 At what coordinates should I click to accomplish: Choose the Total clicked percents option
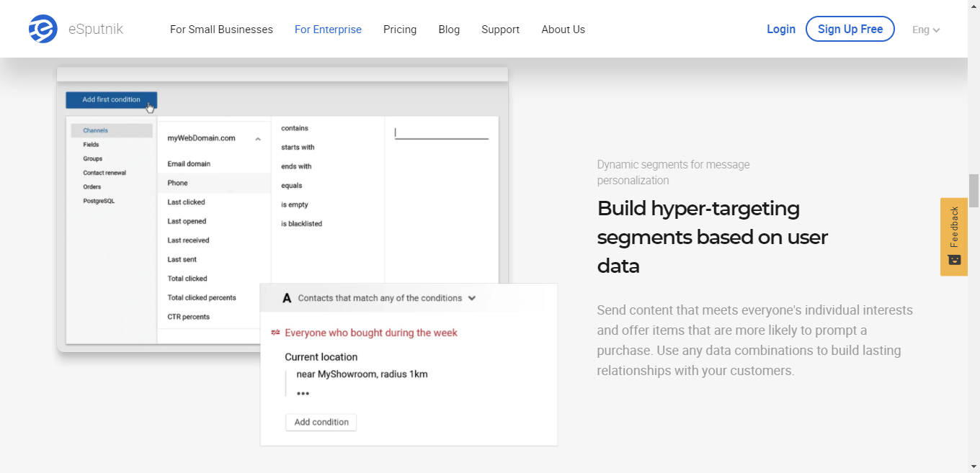[202, 297]
